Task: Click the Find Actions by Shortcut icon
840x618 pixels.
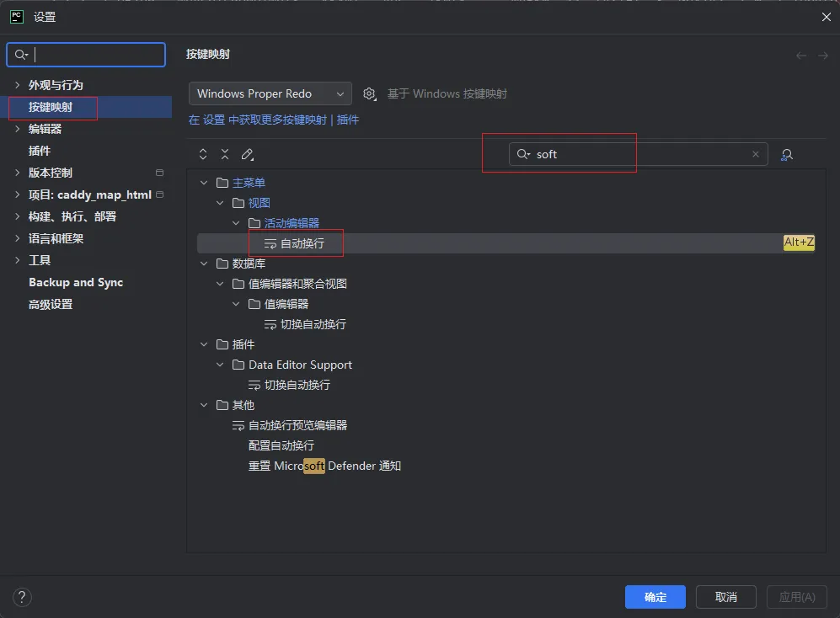Action: coord(787,154)
